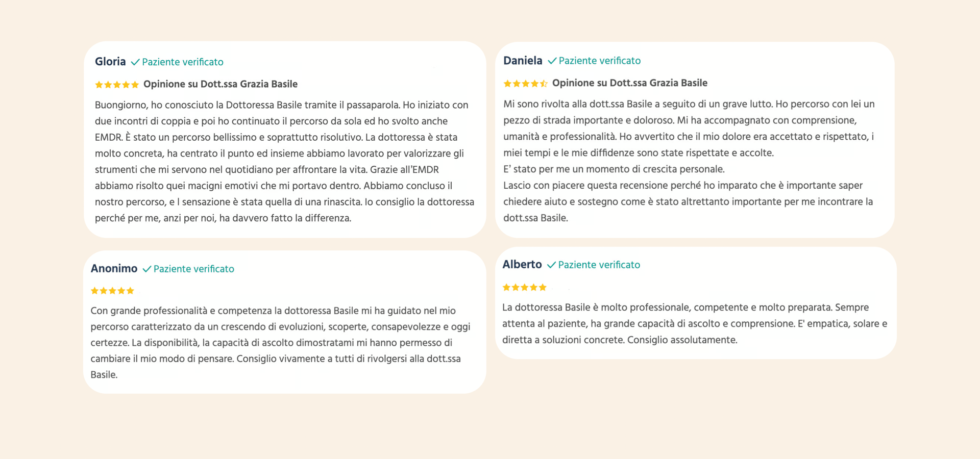This screenshot has height=459, width=980.
Task: Click Alberto's review text about professionalism
Action: 694,324
